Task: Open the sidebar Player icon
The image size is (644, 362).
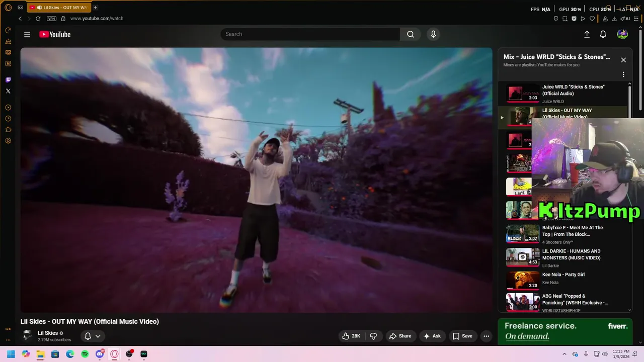Action: click(x=8, y=108)
